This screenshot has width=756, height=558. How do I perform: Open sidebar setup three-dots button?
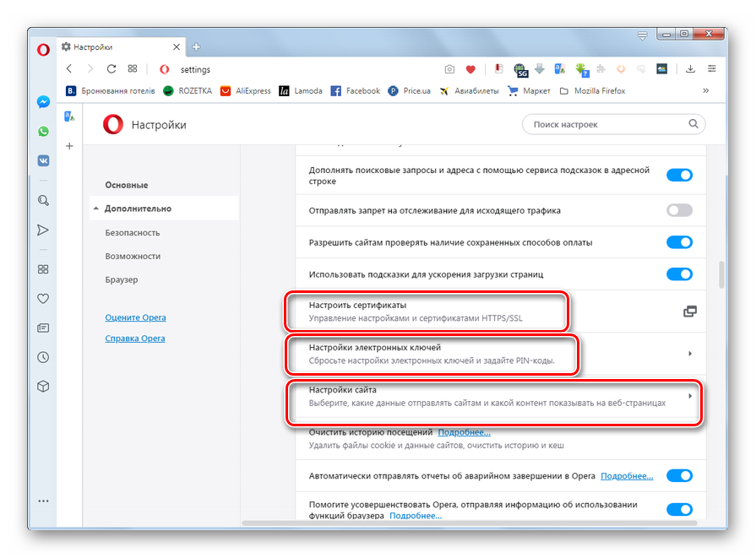43,501
